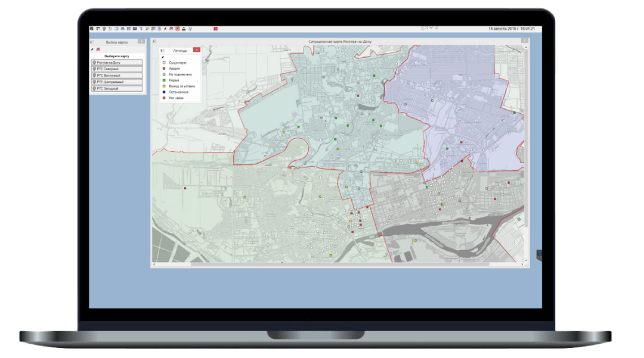Open the РТС Северный map
This screenshot has height=358, width=644.
(x=116, y=69)
